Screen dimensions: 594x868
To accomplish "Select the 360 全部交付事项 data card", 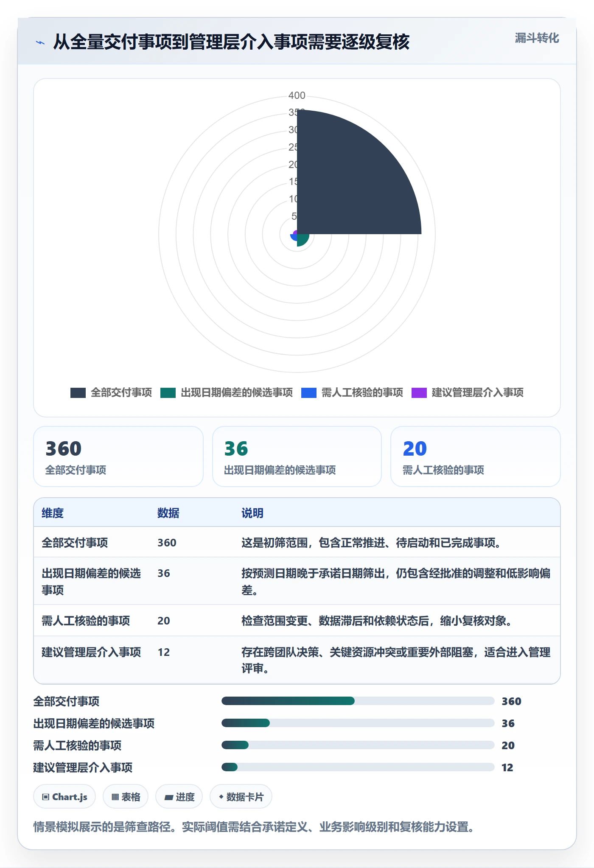I will [x=118, y=456].
